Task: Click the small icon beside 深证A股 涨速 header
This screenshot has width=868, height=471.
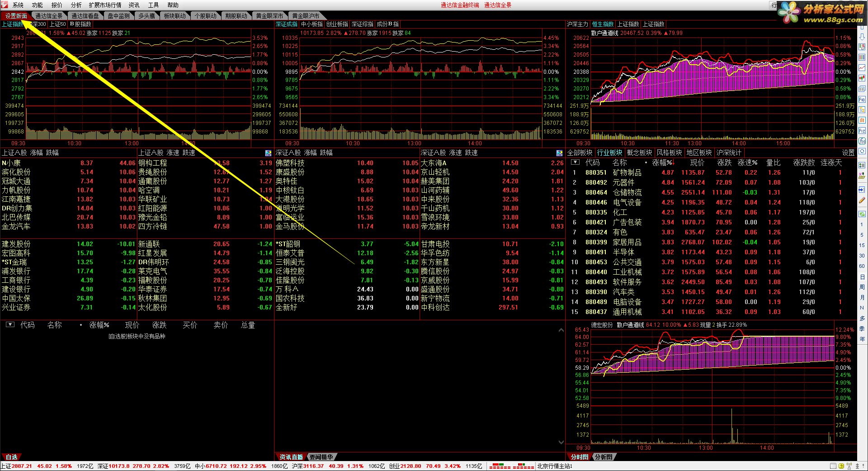Action: click(559, 153)
